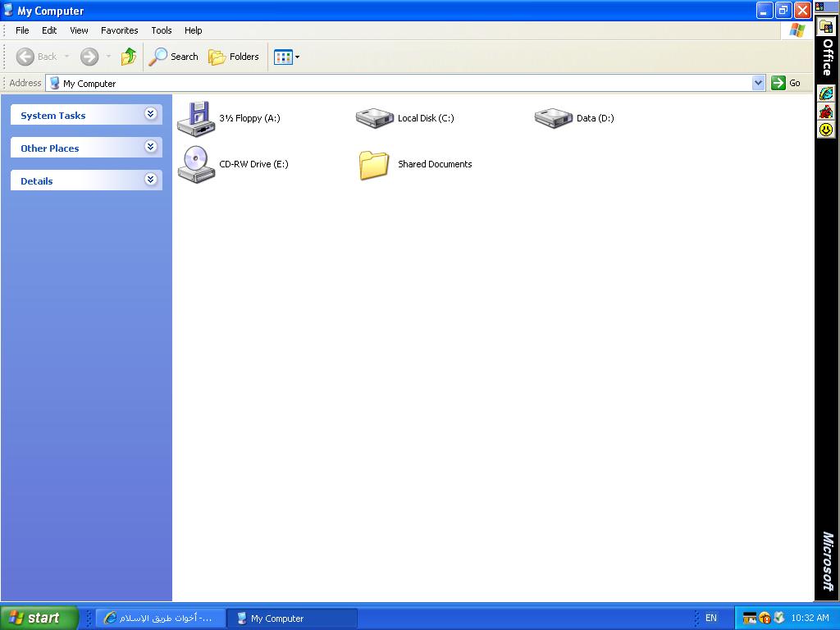Select the Data (D:) drive icon
The height and width of the screenshot is (630, 840).
pos(553,118)
